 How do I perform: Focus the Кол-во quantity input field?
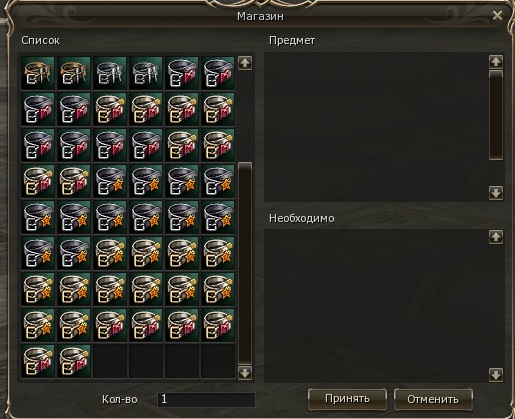pos(206,399)
